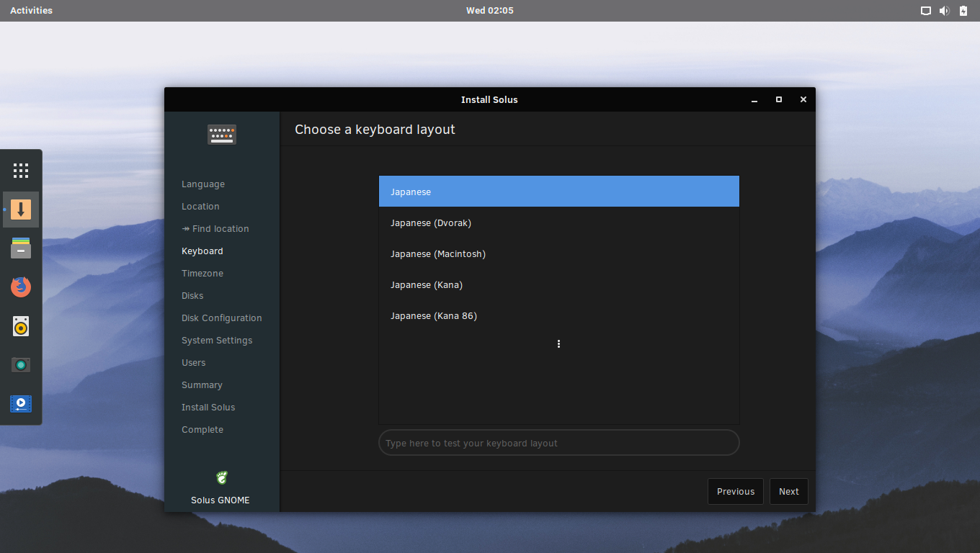
Task: Open Disk Configuration step in sidebar
Action: [222, 318]
